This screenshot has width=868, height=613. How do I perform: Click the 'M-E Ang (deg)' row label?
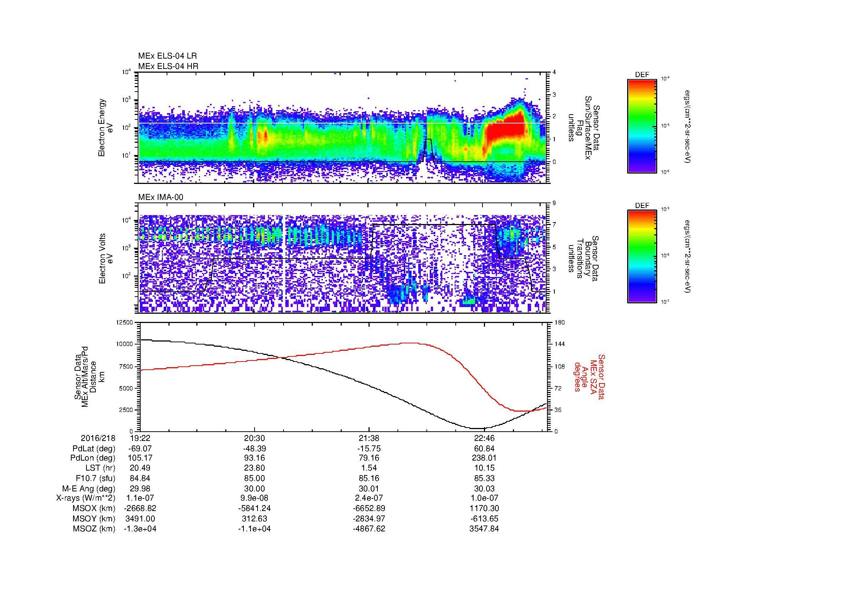89,488
